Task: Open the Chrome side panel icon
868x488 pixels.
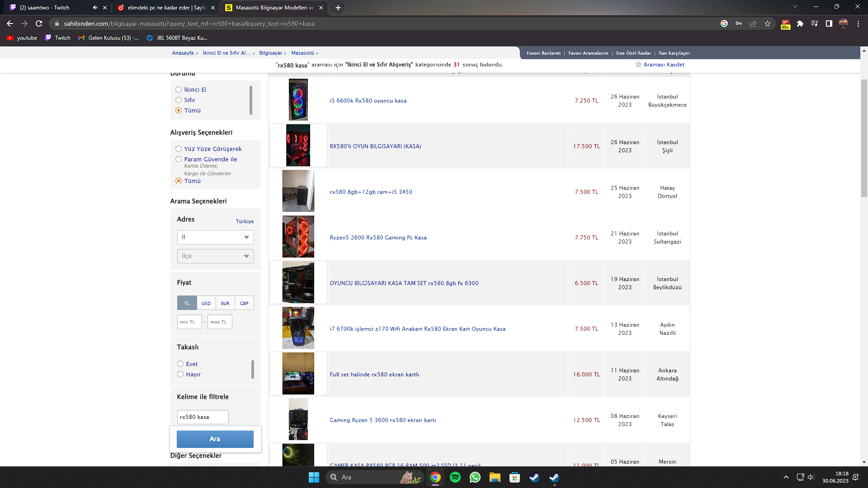Action: click(829, 23)
